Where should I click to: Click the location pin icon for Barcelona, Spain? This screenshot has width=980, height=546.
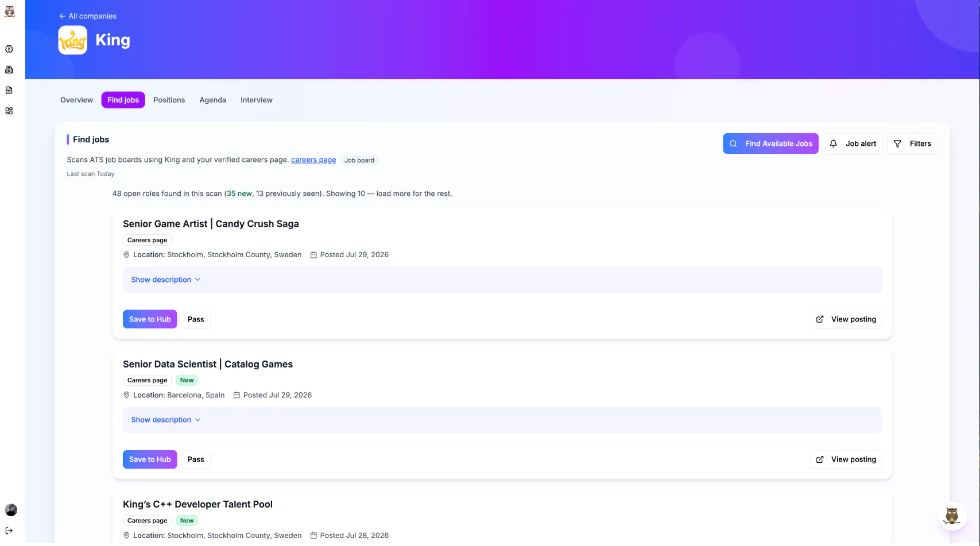pyautogui.click(x=127, y=395)
